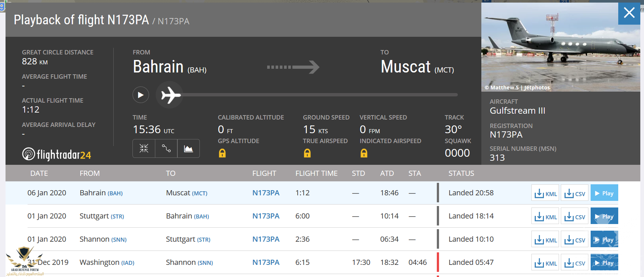Click the Washington (IAD) origin airport link
Screen dimensions: 644x277
[107, 263]
